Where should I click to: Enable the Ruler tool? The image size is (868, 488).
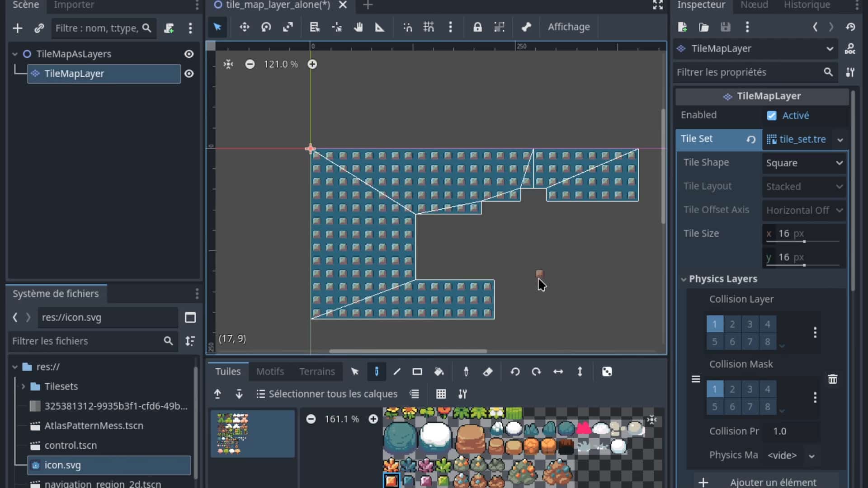(380, 28)
